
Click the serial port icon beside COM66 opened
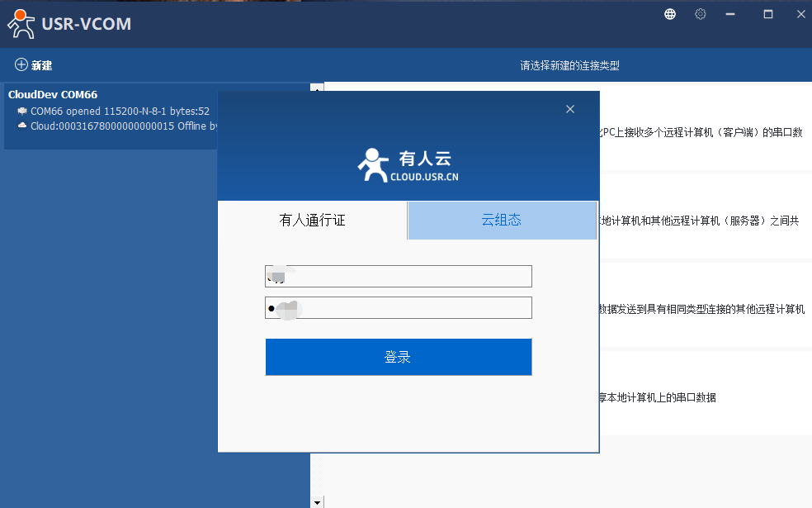click(22, 112)
